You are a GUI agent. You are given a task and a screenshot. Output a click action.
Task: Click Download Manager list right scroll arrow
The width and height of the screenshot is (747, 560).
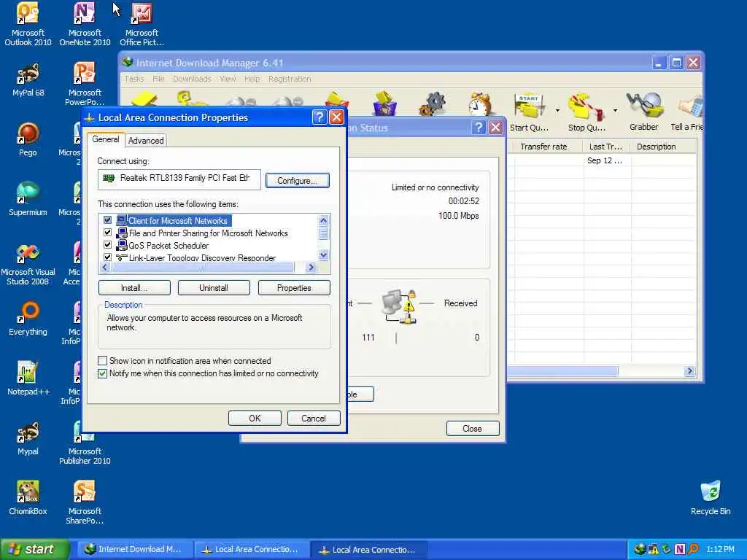coord(689,371)
